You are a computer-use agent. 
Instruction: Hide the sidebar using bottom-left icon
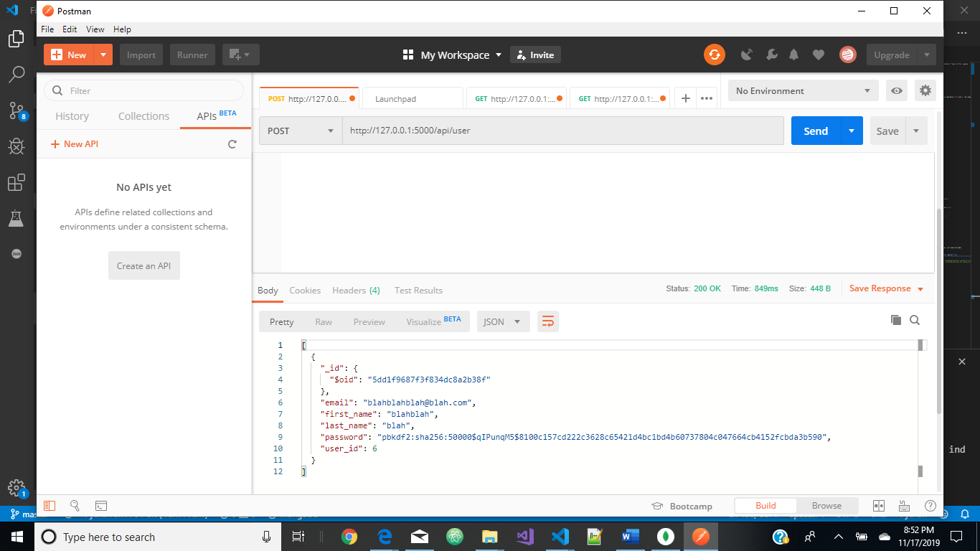pyautogui.click(x=50, y=506)
